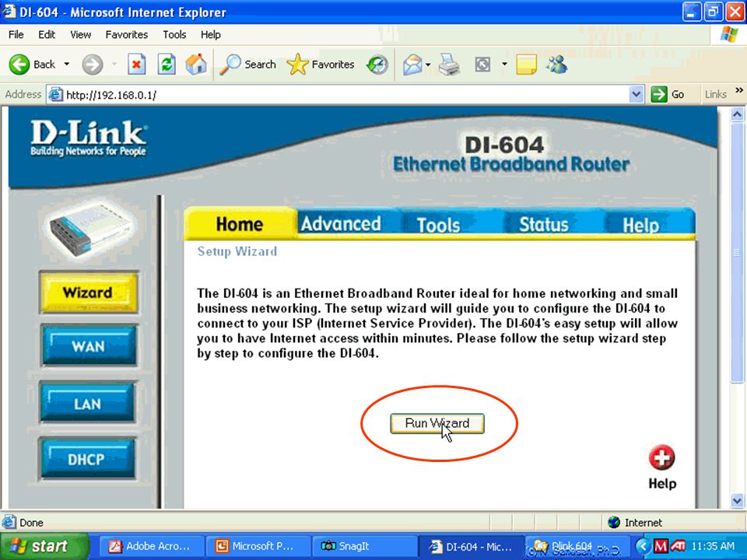Switch to the router Tools tab
Screen dimensions: 747x560
438,225
